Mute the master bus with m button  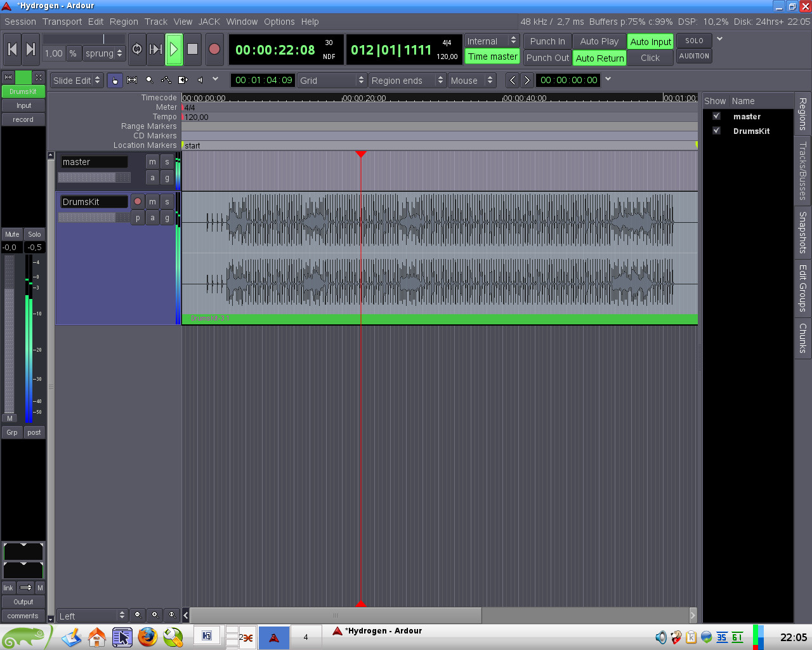coord(152,162)
